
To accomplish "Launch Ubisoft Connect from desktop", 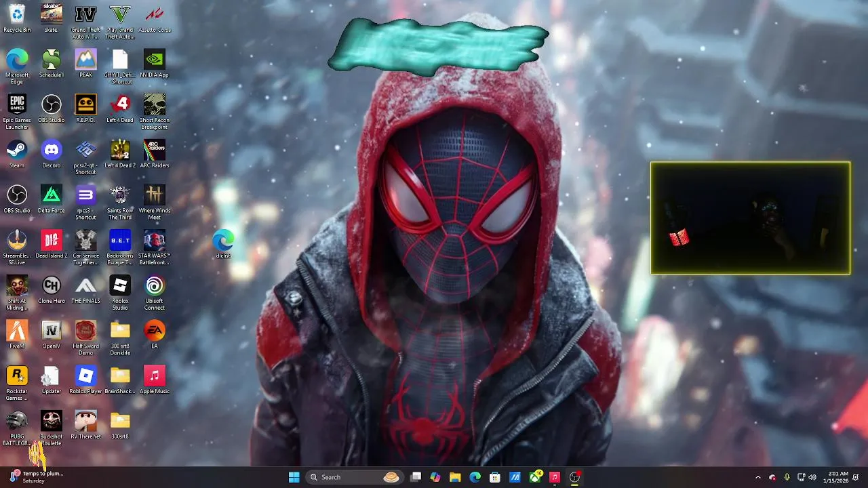I will point(155,293).
